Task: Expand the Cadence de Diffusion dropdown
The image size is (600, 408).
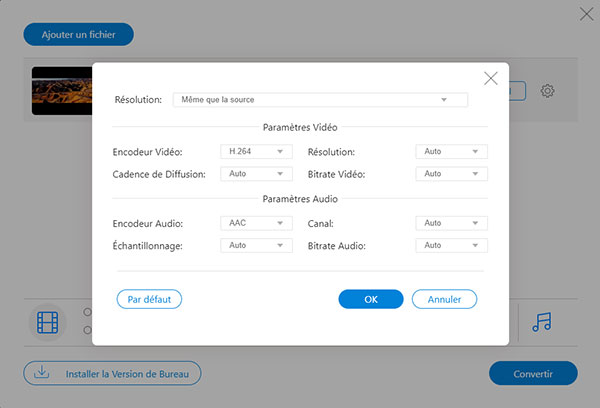Action: (x=256, y=174)
